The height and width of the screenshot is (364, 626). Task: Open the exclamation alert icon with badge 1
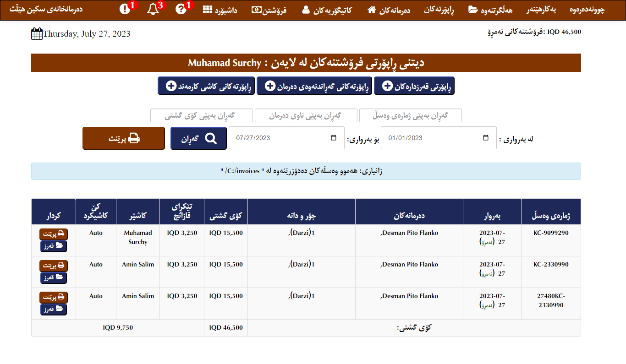pos(125,9)
